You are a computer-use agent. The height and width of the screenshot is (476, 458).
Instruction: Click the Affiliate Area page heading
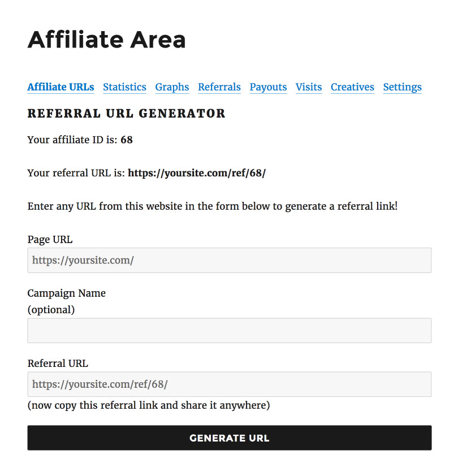107,40
